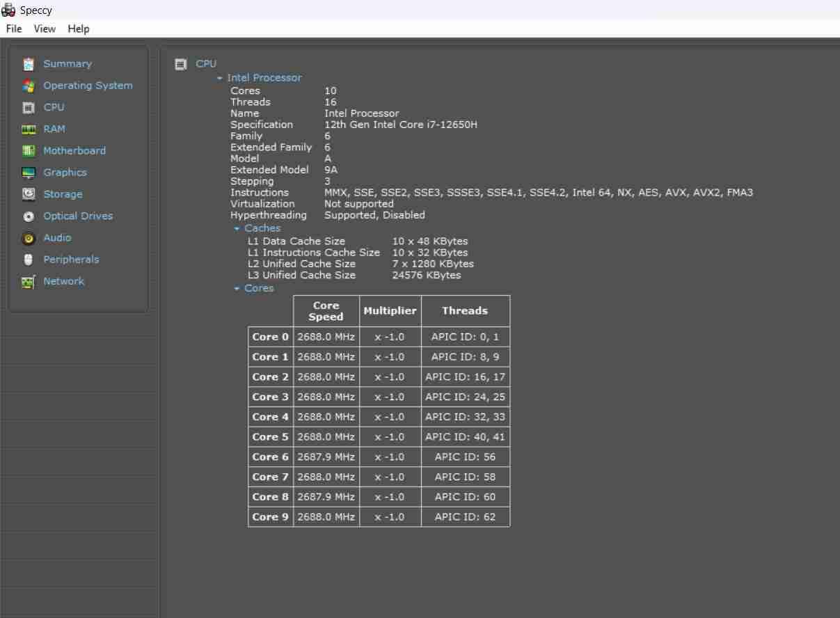The image size is (840, 618).
Task: Open Network via the network card icon
Action: (x=29, y=282)
